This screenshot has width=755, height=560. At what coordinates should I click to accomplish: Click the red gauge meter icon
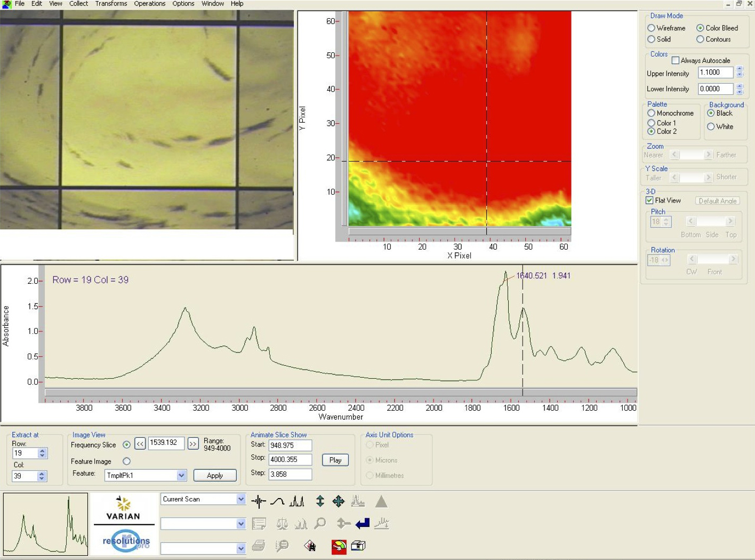coord(339,546)
